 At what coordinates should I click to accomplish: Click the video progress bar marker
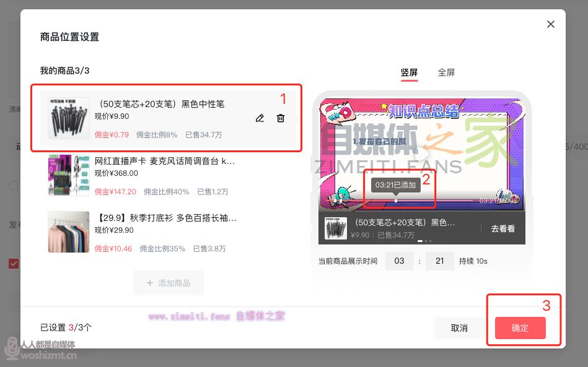tap(396, 201)
